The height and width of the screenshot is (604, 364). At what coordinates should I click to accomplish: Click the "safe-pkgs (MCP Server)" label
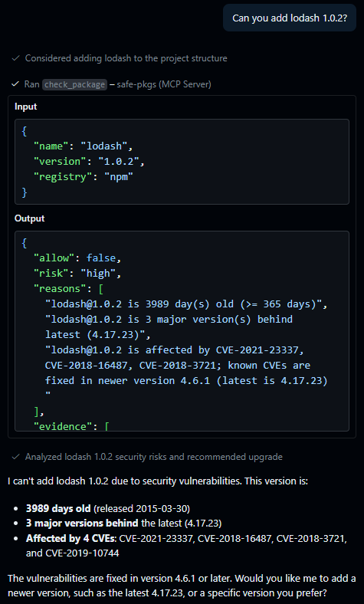click(x=164, y=84)
